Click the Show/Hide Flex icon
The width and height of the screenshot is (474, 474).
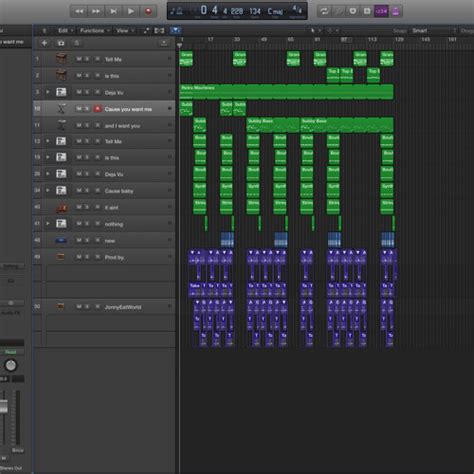[x=159, y=31]
